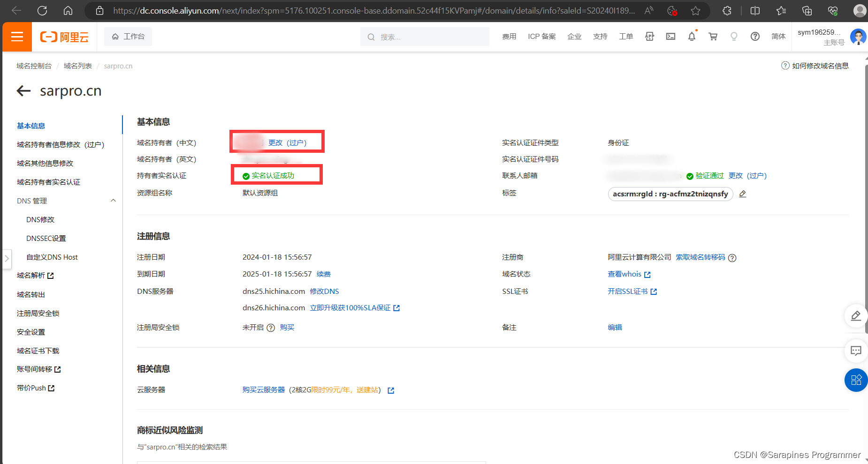
Task: Click the help question mark icon
Action: pyautogui.click(x=755, y=37)
